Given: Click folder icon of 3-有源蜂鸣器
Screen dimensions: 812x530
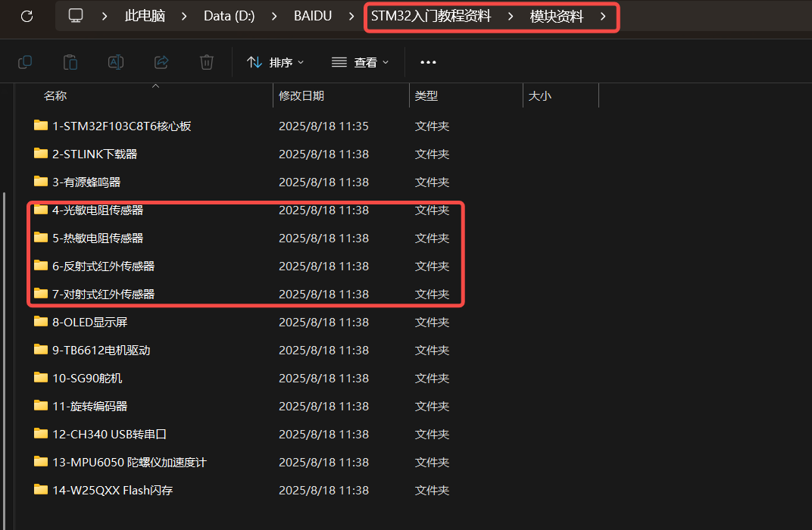Looking at the screenshot, I should coord(41,181).
